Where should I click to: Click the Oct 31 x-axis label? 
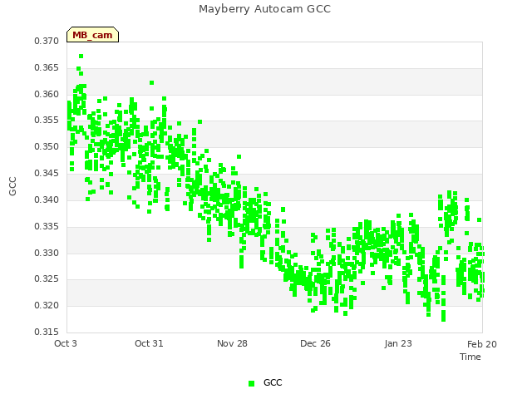[149, 343]
